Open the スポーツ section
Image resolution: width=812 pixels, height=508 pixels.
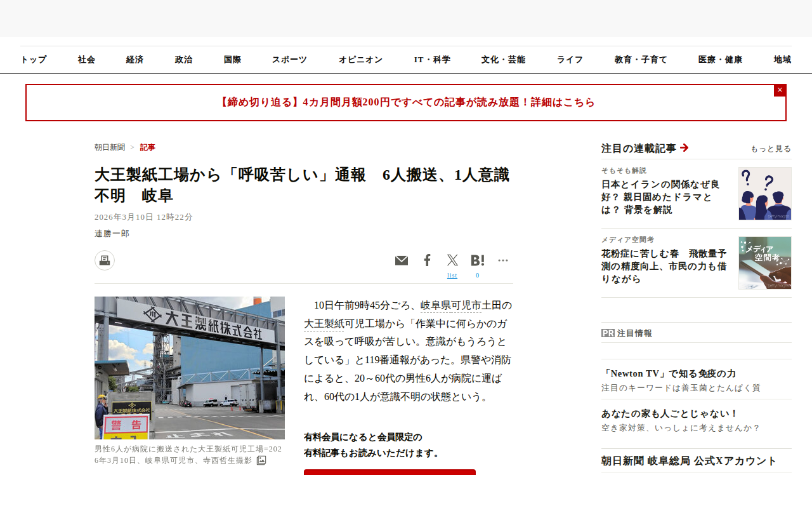(x=290, y=60)
